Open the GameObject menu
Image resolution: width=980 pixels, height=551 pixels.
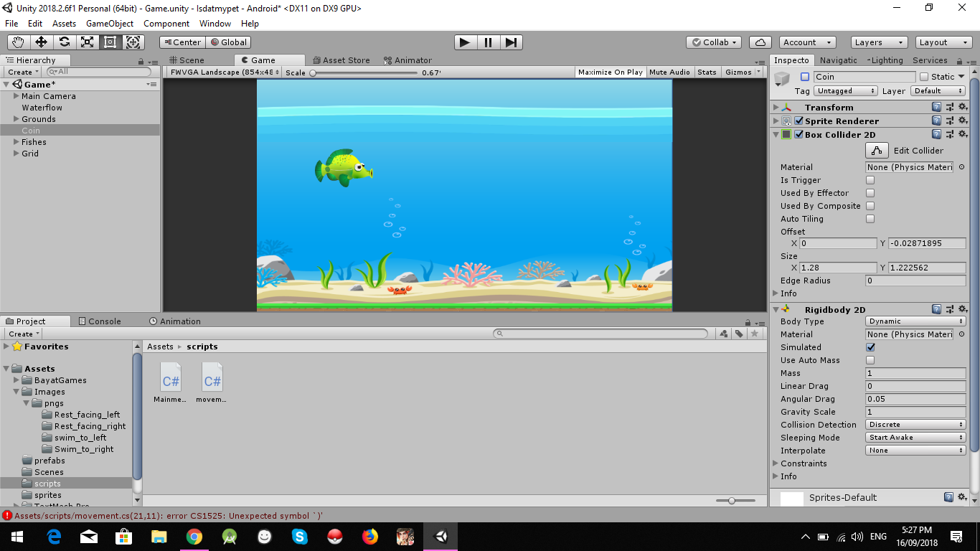pos(109,24)
